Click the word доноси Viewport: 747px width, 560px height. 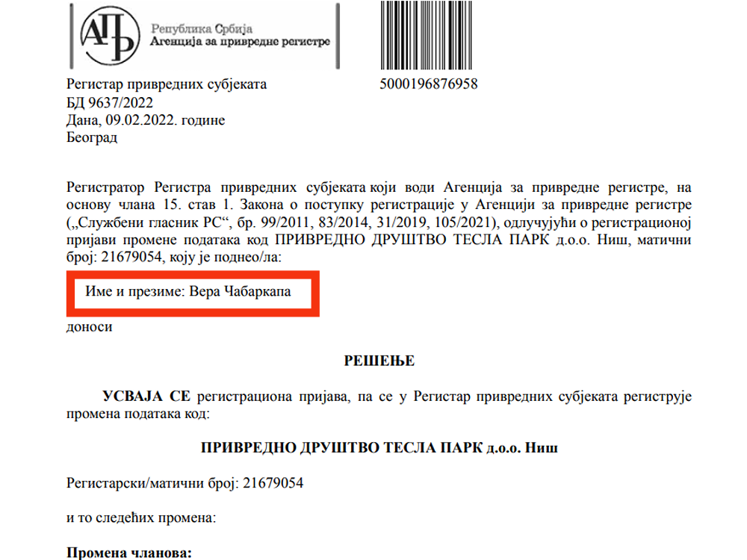click(x=89, y=327)
